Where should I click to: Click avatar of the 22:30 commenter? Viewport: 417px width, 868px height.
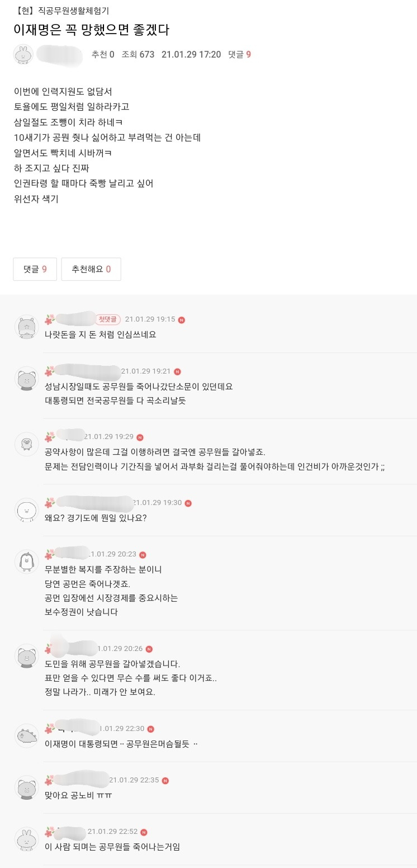[26, 736]
